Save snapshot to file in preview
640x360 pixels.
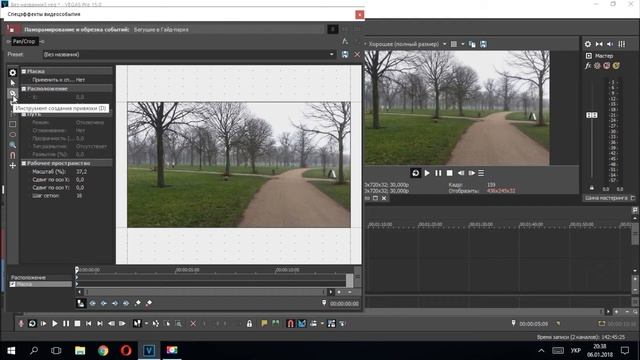tap(483, 44)
